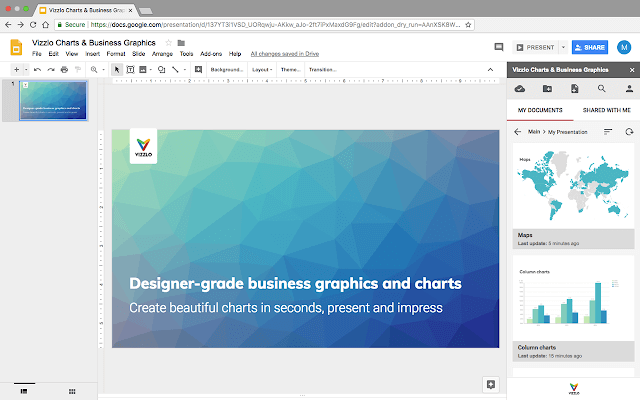The height and width of the screenshot is (400, 640).
Task: Open the sort options icon
Action: (608, 131)
